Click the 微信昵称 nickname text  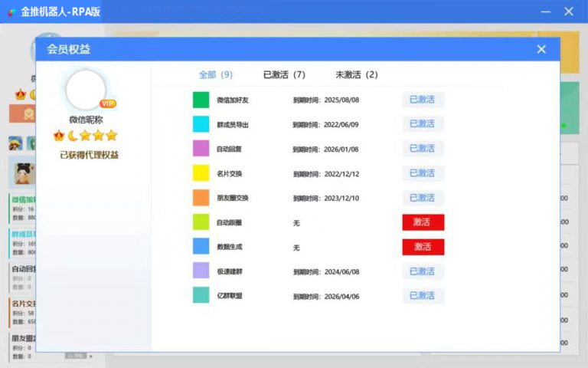point(86,120)
